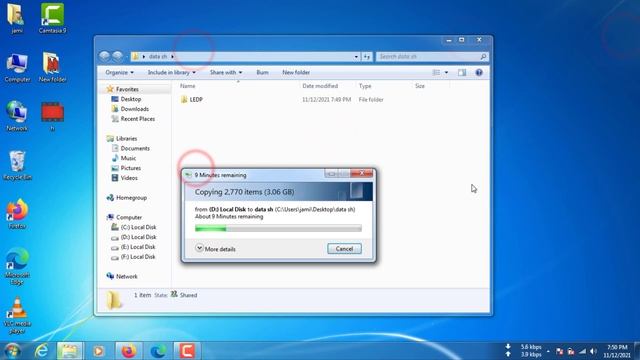Open Explorer Help icon
Viewport: 640px width, 360px height.
[479, 72]
